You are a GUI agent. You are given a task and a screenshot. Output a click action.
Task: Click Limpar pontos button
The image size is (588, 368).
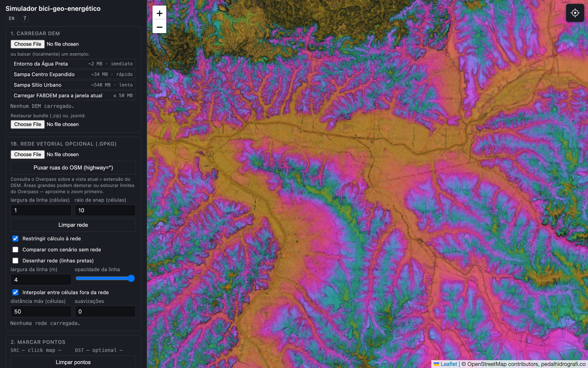73,362
